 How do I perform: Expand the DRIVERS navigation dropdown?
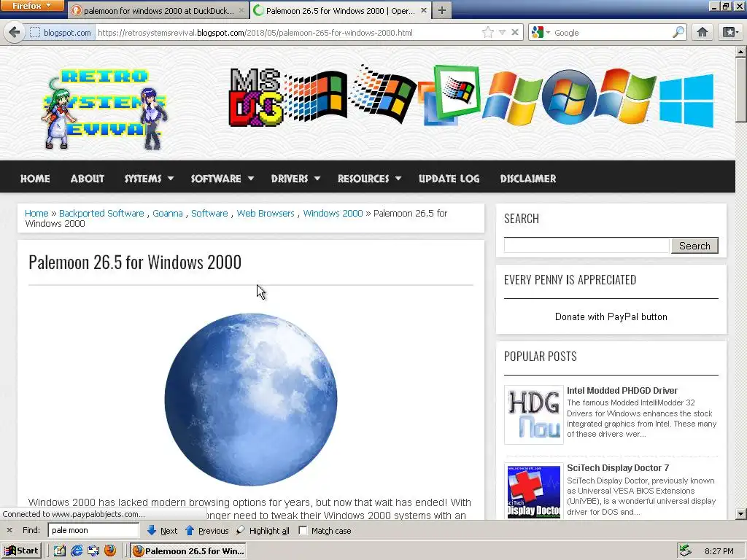(x=295, y=179)
